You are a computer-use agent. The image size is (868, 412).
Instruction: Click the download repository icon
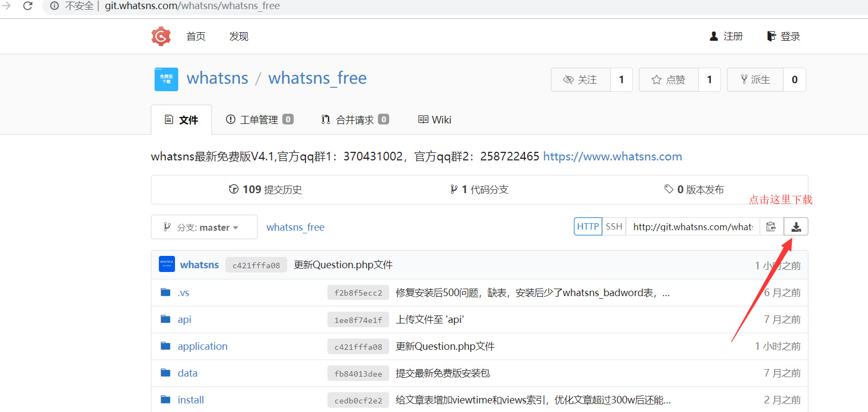(796, 227)
